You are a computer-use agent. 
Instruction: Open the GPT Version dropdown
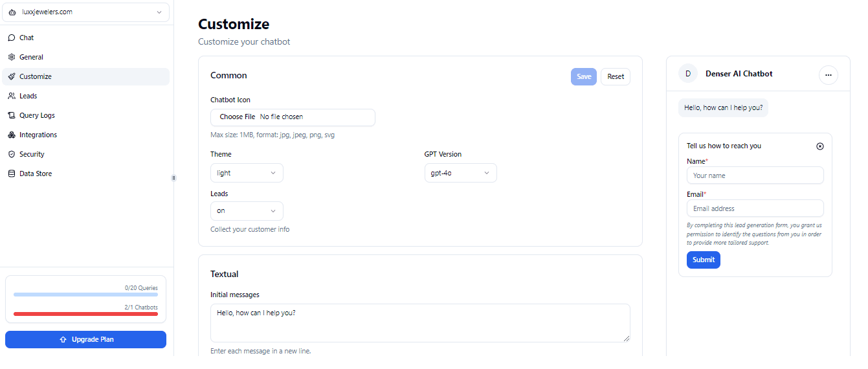point(460,173)
